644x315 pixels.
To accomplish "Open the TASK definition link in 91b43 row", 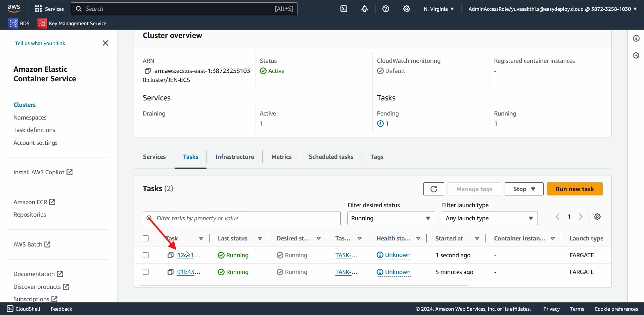I will 346,272.
